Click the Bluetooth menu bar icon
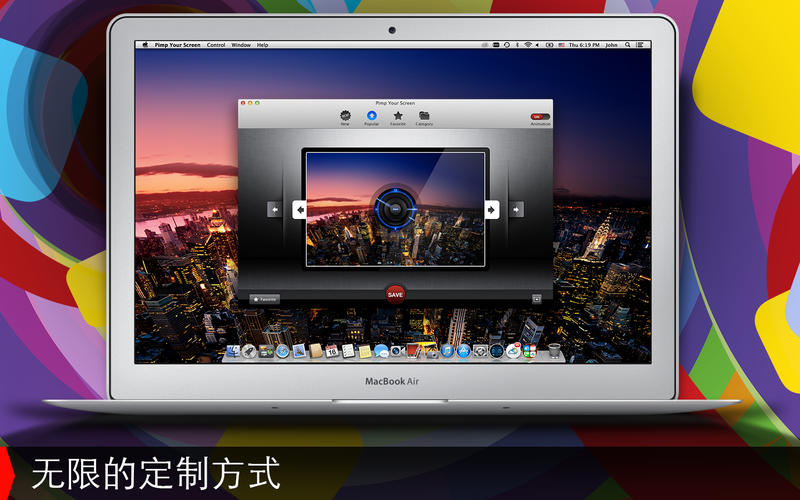This screenshot has height=500, width=800. coord(517,45)
